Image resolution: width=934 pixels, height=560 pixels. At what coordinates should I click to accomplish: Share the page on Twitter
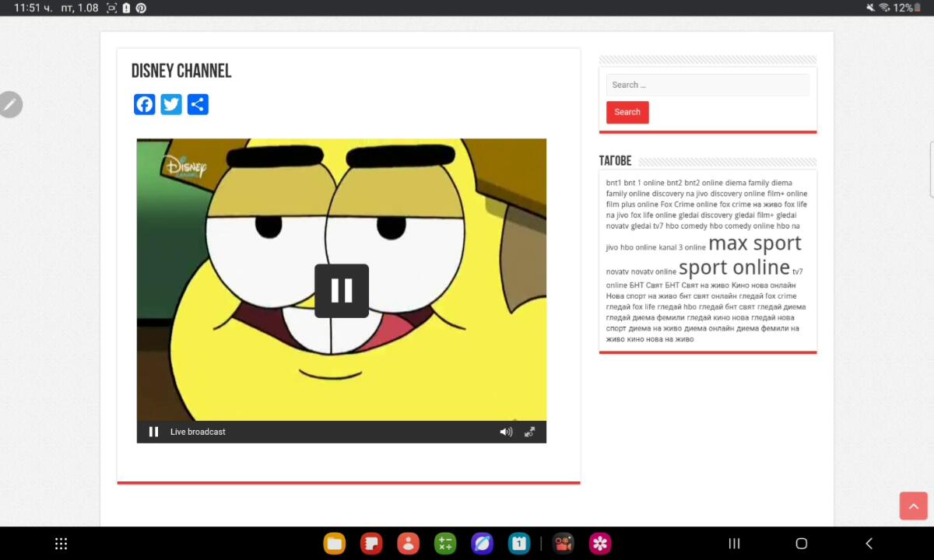[x=171, y=105]
